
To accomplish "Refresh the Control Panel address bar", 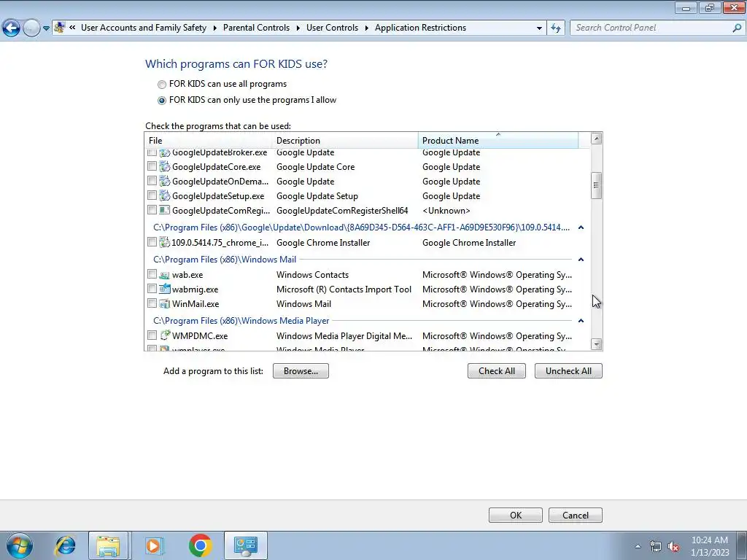I will pyautogui.click(x=556, y=28).
